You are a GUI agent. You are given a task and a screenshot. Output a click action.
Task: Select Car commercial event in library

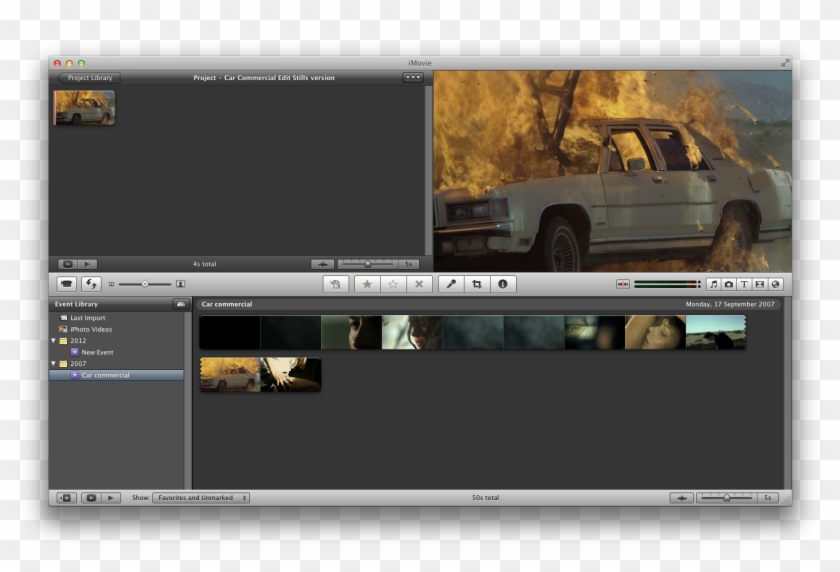(116, 375)
